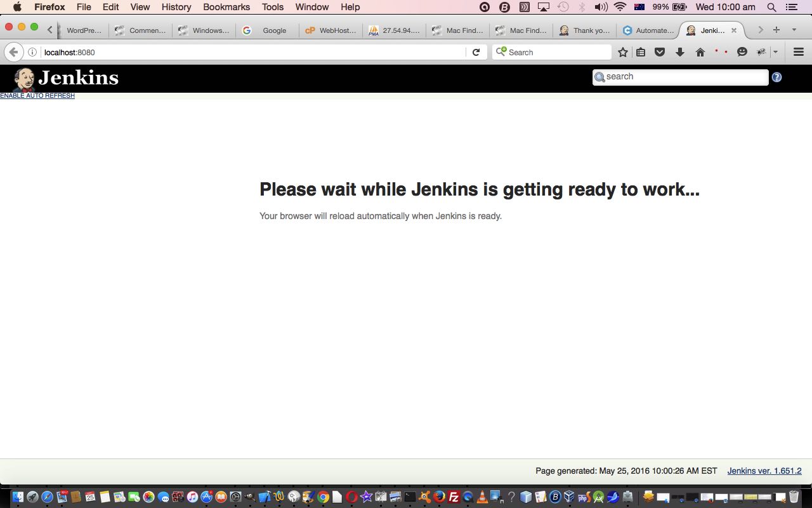Bookmark this page with the star icon
This screenshot has width=812, height=508.
click(623, 52)
